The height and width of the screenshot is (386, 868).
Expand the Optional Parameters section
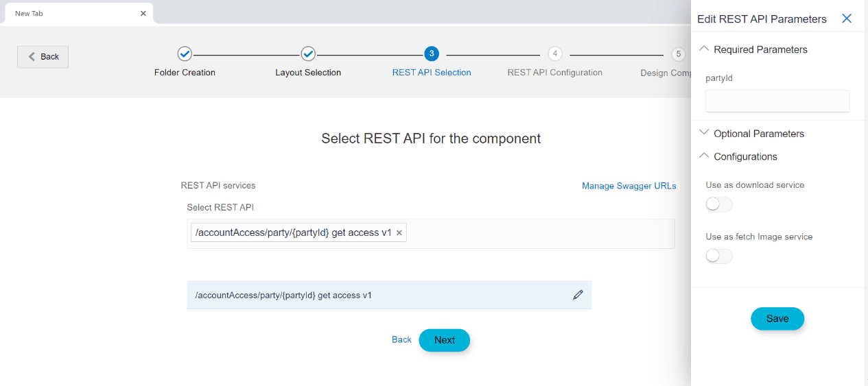(704, 133)
